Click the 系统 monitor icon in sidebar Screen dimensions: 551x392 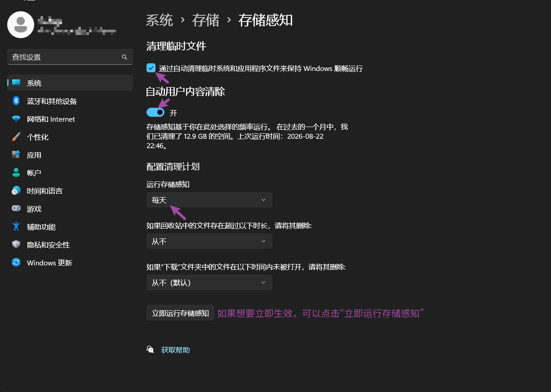point(16,83)
